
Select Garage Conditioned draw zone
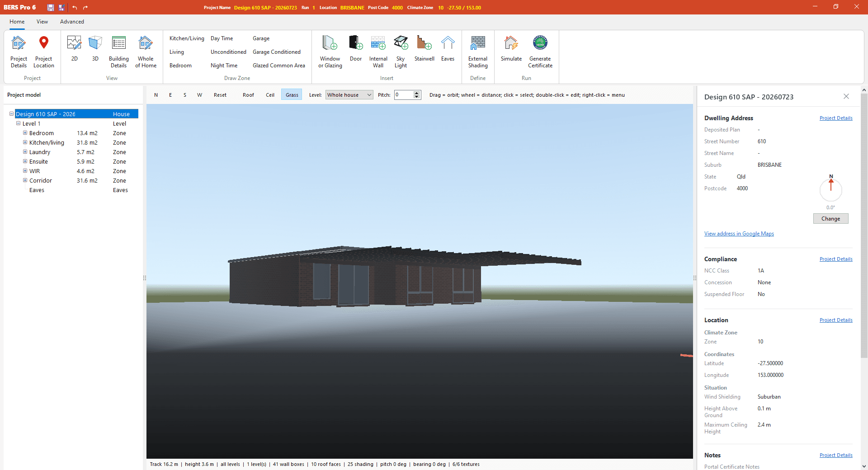[x=277, y=52]
